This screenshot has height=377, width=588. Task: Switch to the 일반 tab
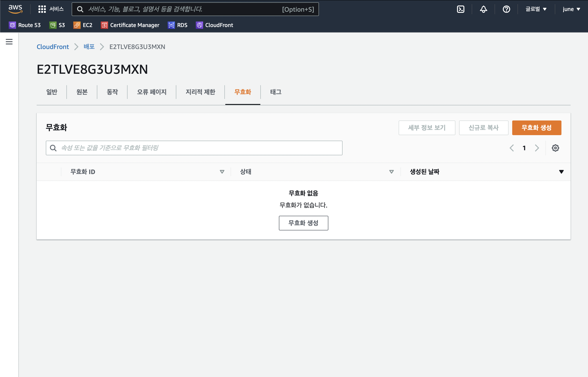tap(52, 92)
